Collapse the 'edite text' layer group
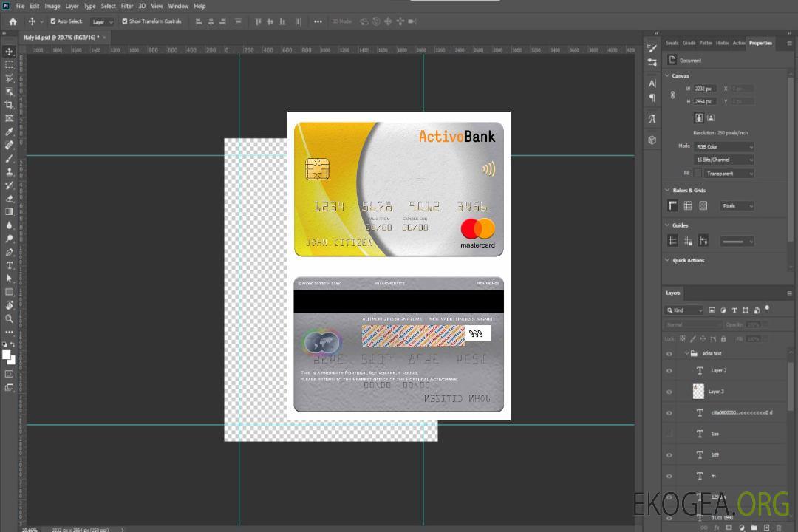 [x=686, y=353]
